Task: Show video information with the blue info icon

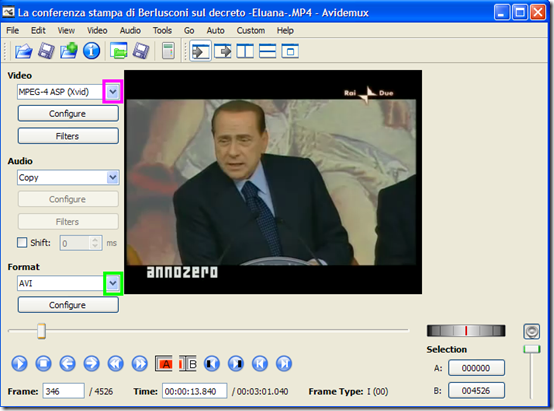Action: [92, 51]
